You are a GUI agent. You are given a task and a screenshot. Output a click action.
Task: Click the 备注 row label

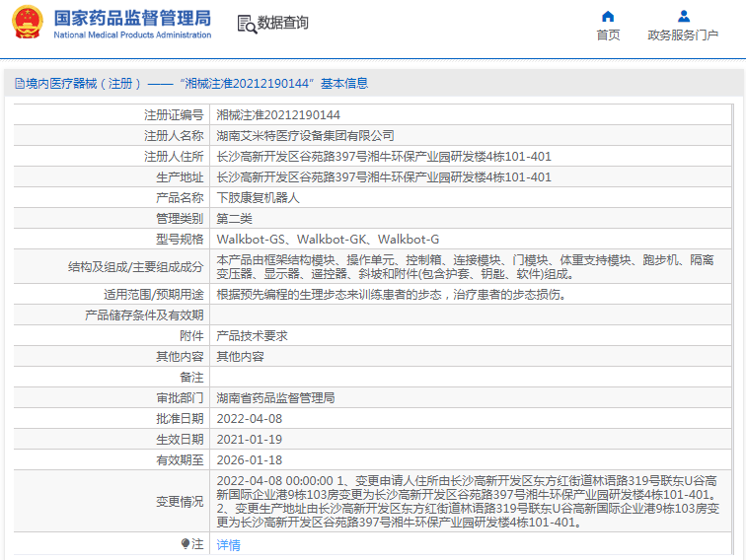pos(191,378)
